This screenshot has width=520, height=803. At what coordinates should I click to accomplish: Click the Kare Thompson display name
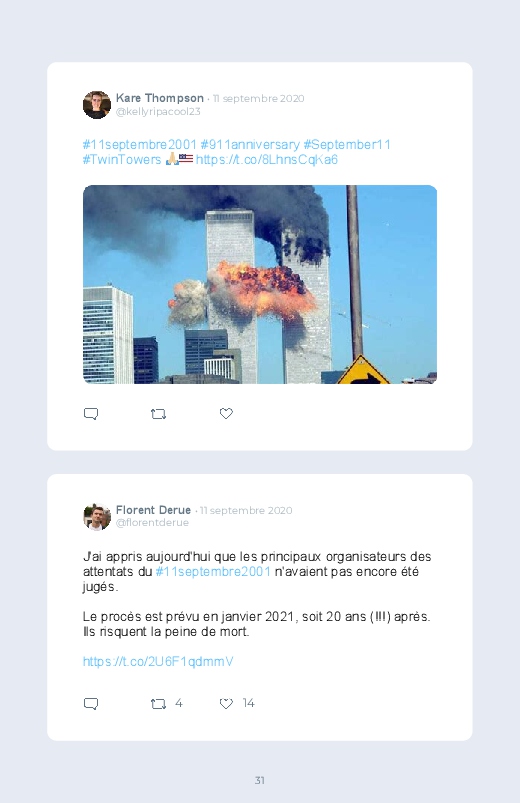point(160,98)
